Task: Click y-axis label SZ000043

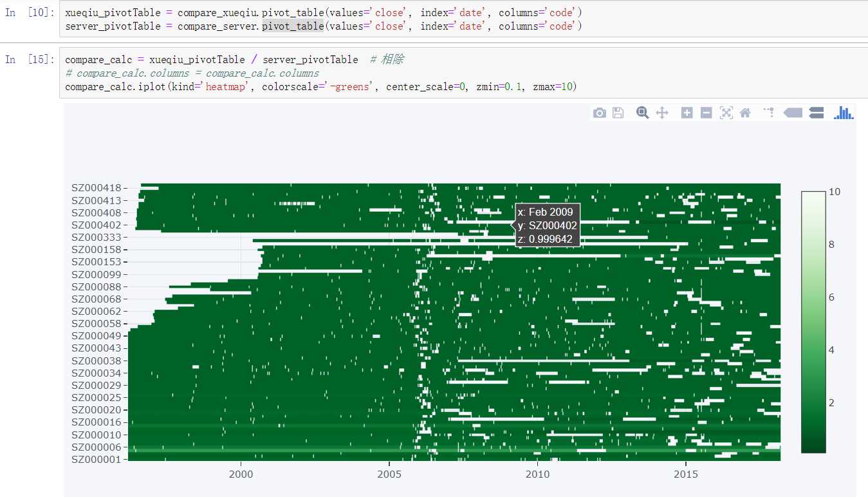Action: pos(96,348)
